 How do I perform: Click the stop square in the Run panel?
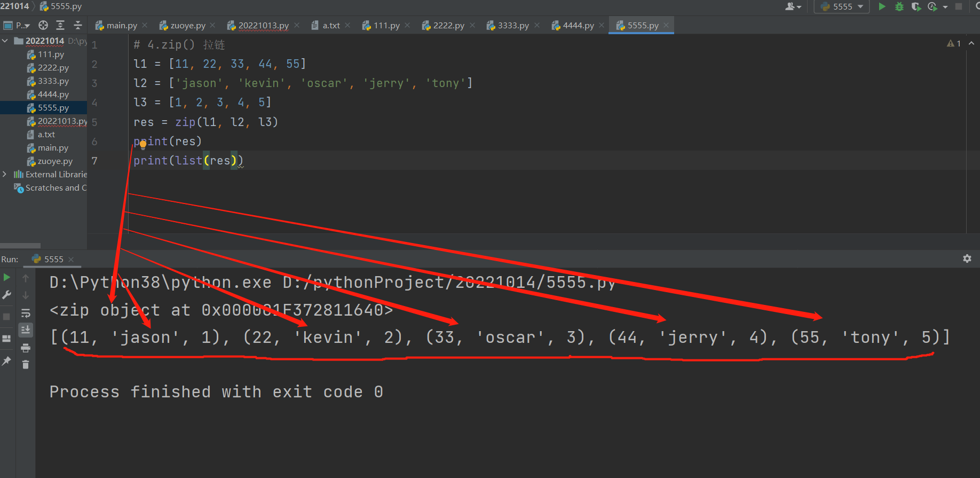point(7,317)
